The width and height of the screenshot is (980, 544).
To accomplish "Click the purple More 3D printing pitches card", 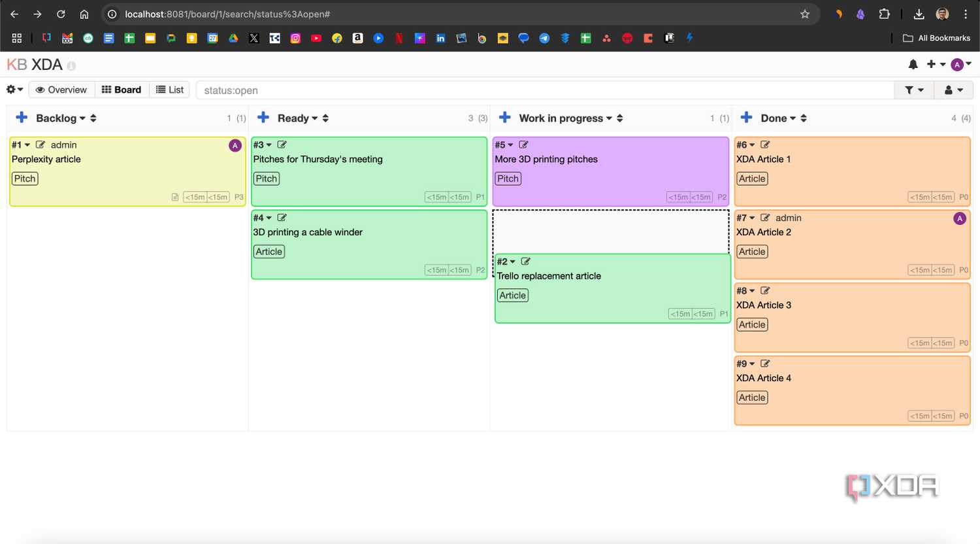I will pos(611,171).
